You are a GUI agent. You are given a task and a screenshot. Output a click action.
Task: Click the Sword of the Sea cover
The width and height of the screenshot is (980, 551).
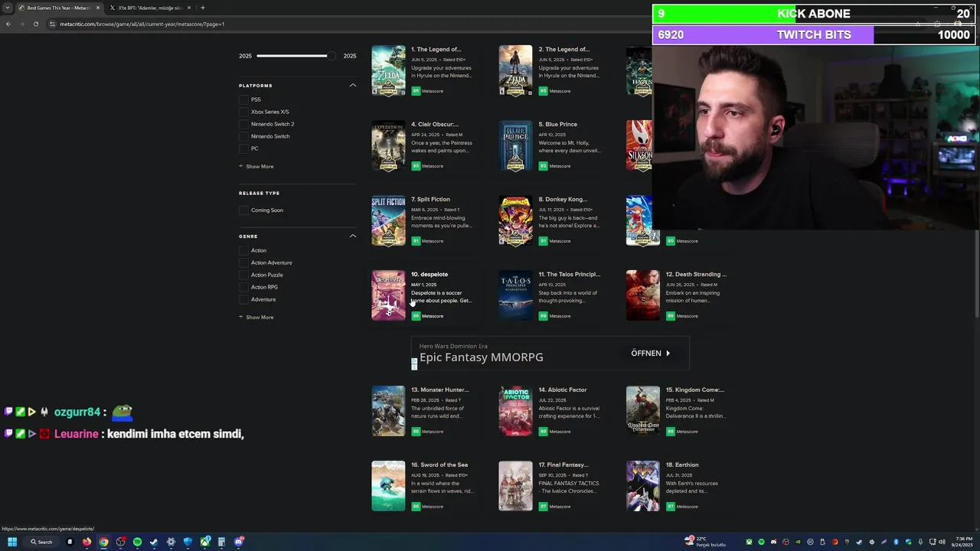click(388, 486)
